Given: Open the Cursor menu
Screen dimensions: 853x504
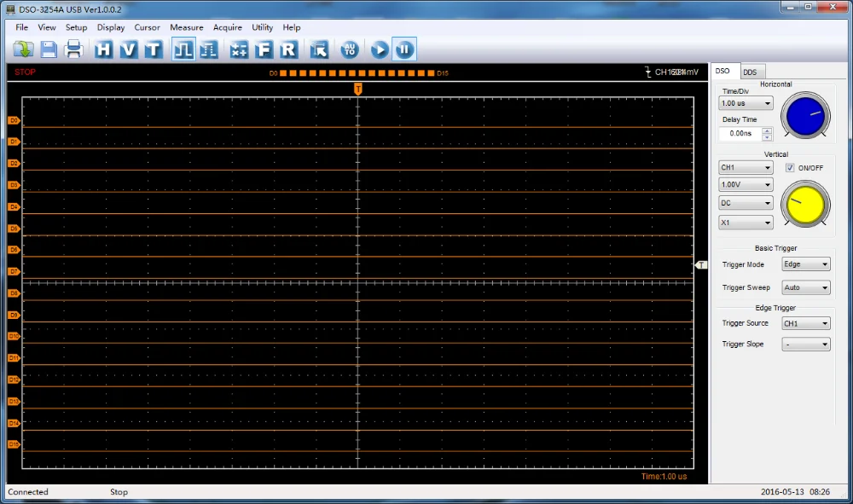Looking at the screenshot, I should pyautogui.click(x=147, y=27).
